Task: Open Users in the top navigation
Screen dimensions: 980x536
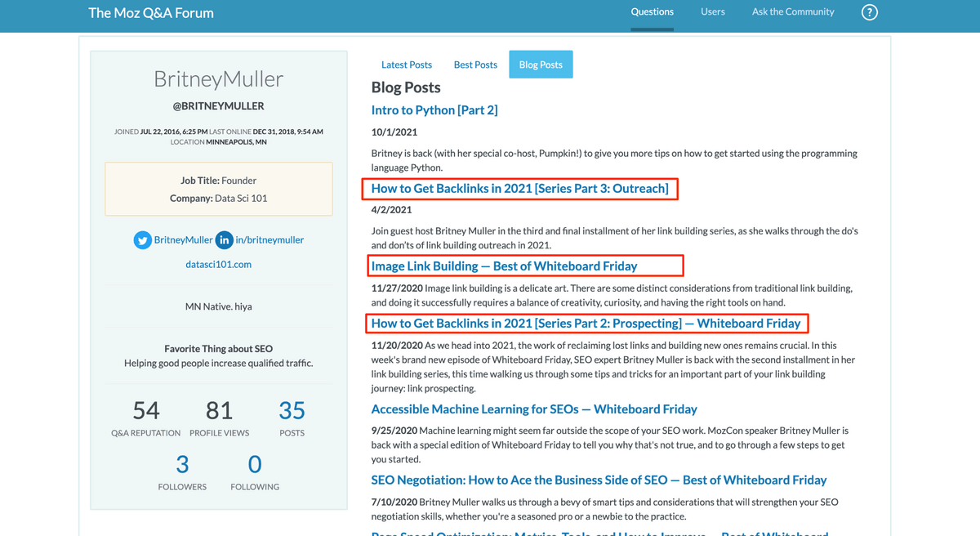Action: (713, 12)
